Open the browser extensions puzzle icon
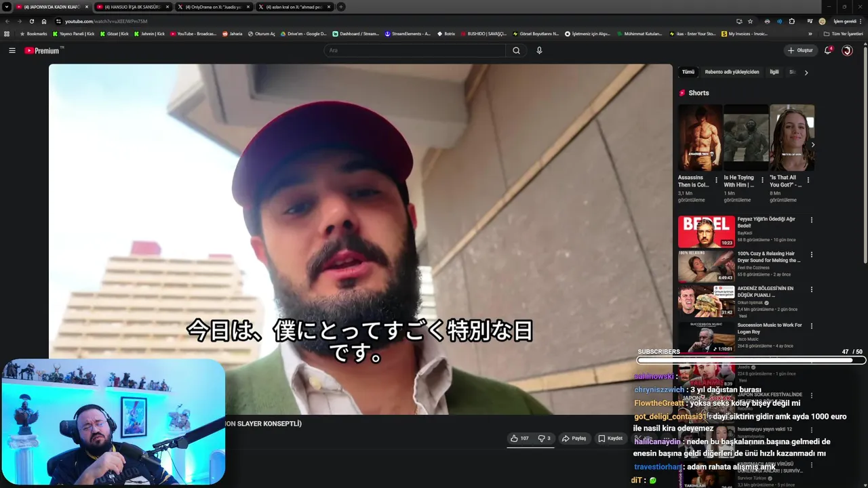The image size is (868, 488). [x=791, y=21]
